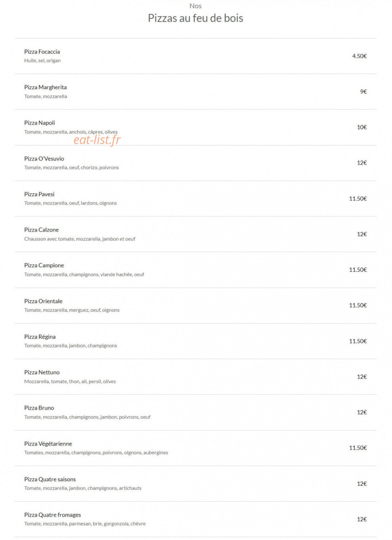The width and height of the screenshot is (392, 540).
Task: Click the Pizzas au feu de bois heading
Action: (x=195, y=18)
